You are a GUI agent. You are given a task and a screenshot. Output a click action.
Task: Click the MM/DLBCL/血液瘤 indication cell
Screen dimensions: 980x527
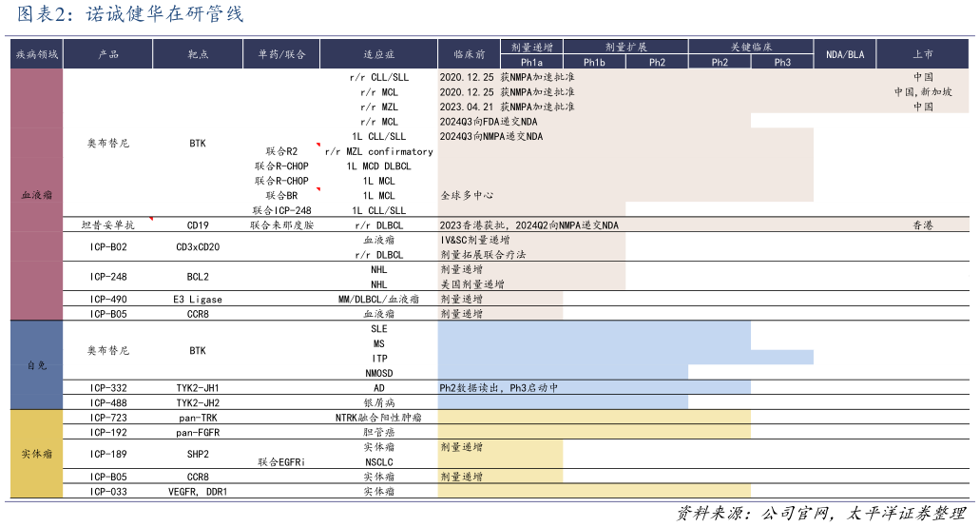click(x=378, y=299)
